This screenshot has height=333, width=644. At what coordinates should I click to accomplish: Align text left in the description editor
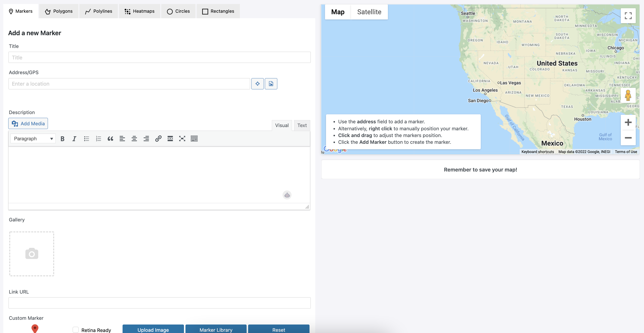[122, 139]
